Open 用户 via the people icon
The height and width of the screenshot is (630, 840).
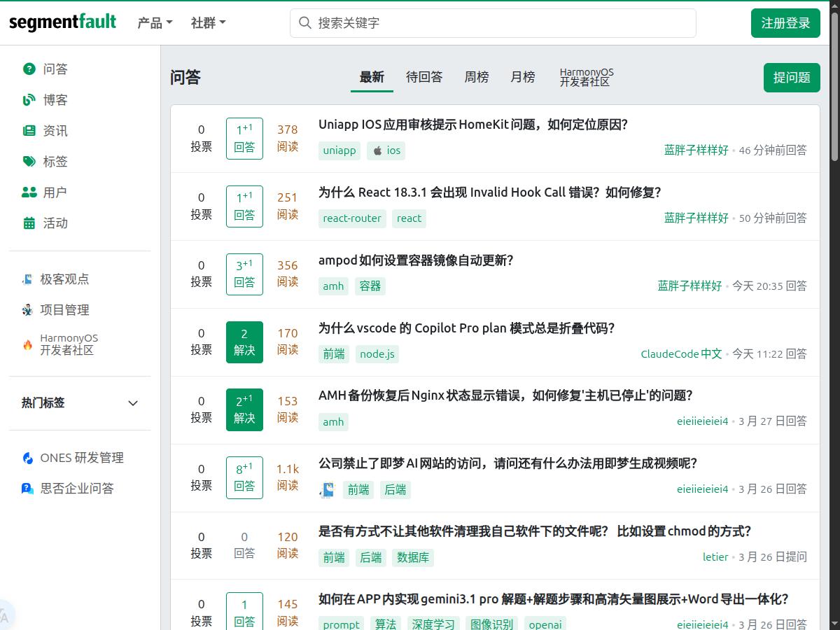click(28, 192)
